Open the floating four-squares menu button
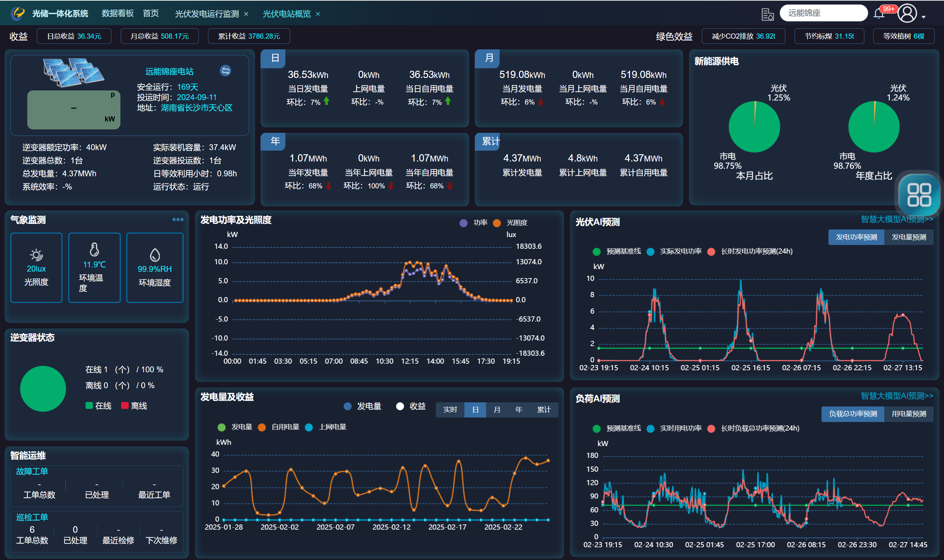 pos(919,195)
